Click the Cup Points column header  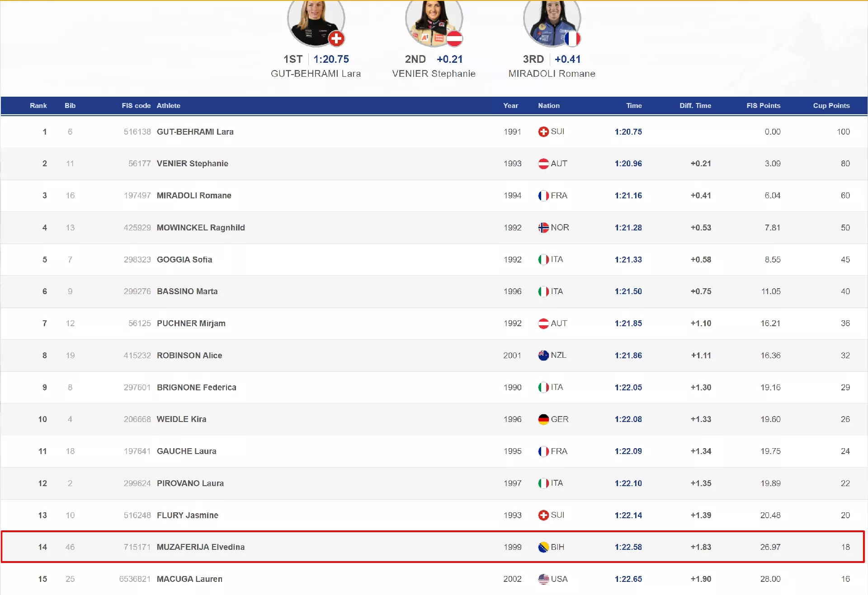coord(831,106)
